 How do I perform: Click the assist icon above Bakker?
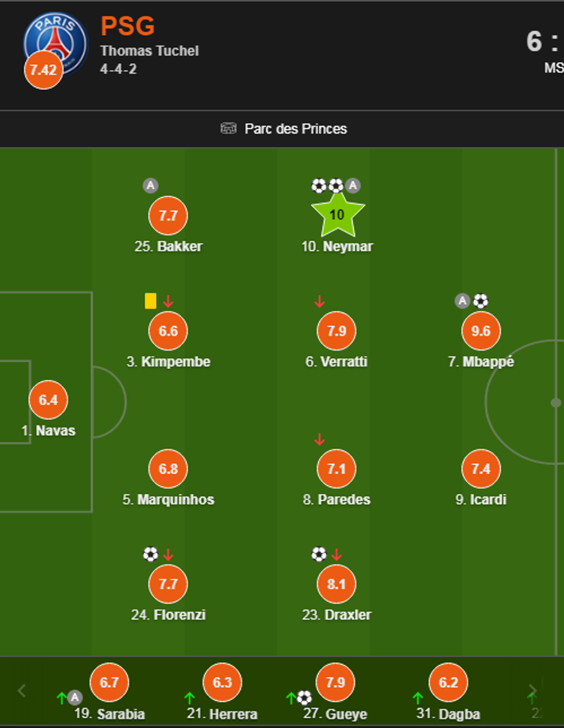(x=150, y=185)
